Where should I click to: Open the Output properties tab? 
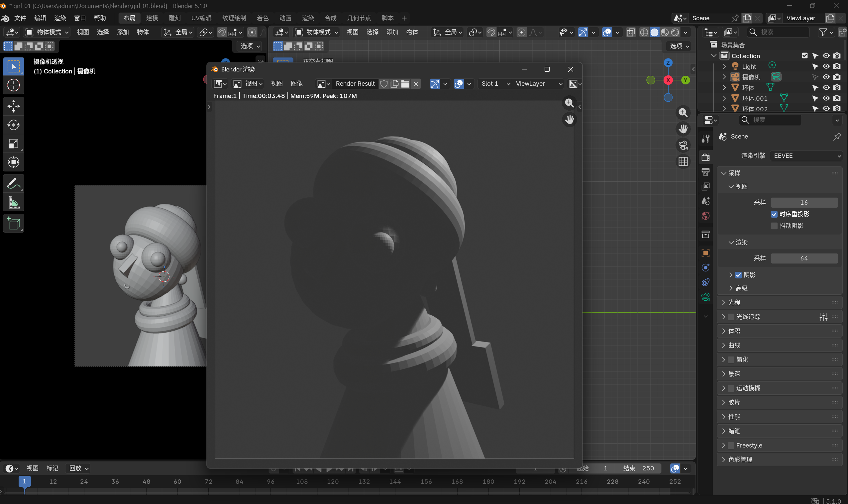pos(705,172)
